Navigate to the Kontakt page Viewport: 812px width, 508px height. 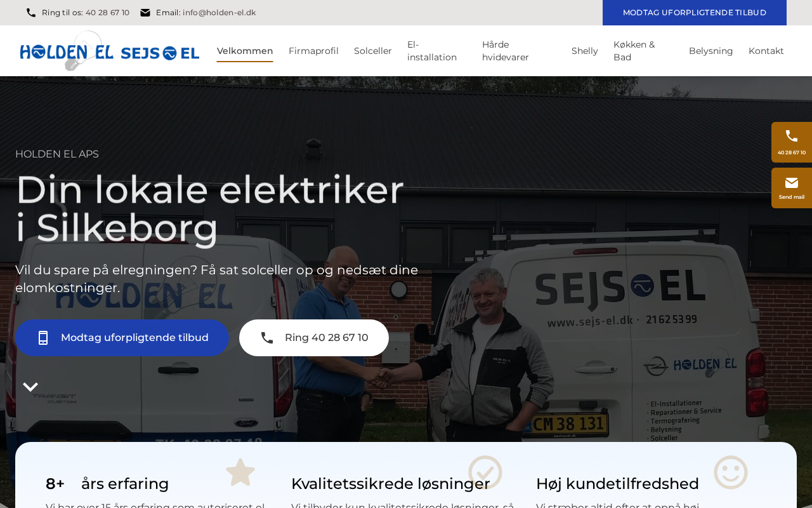click(766, 51)
